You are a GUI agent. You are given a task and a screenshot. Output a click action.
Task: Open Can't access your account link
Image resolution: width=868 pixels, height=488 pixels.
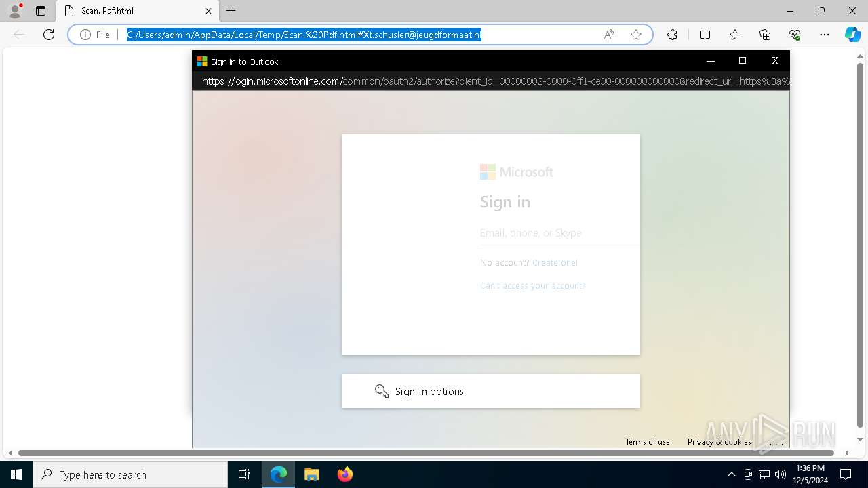(532, 286)
